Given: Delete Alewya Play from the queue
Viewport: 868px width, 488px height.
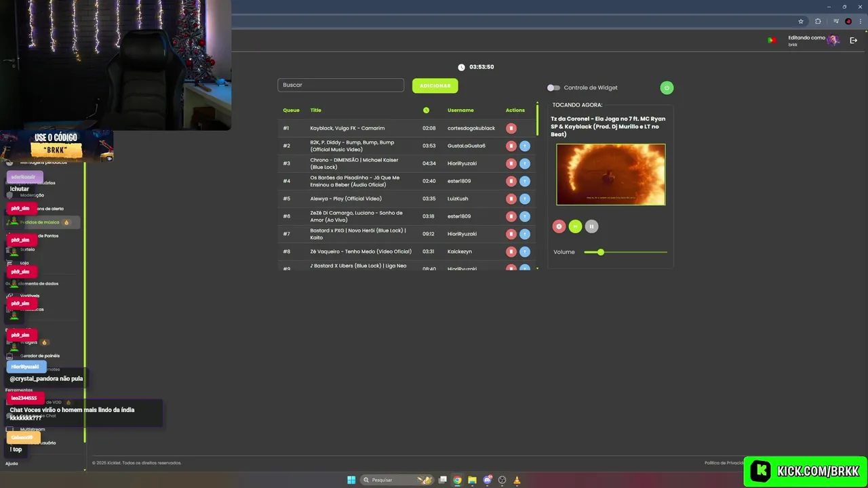Looking at the screenshot, I should point(511,199).
